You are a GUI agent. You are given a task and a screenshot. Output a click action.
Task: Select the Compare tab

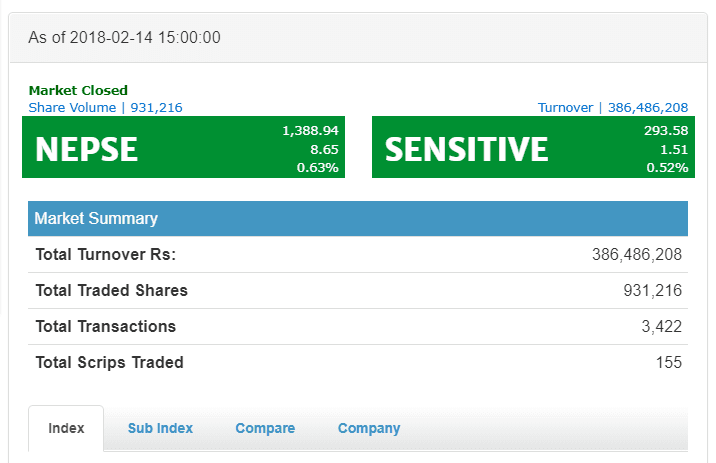pos(265,428)
